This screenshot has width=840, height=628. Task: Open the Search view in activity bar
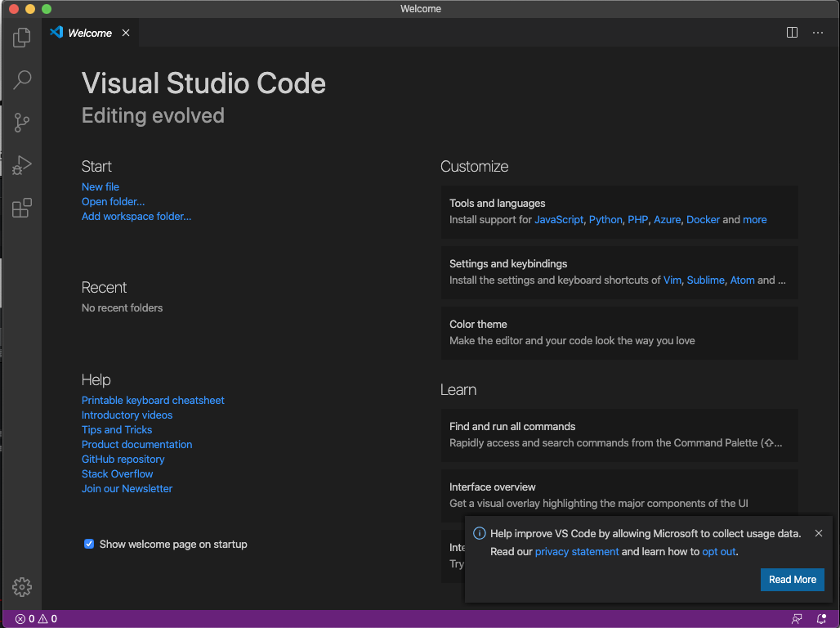pyautogui.click(x=21, y=80)
